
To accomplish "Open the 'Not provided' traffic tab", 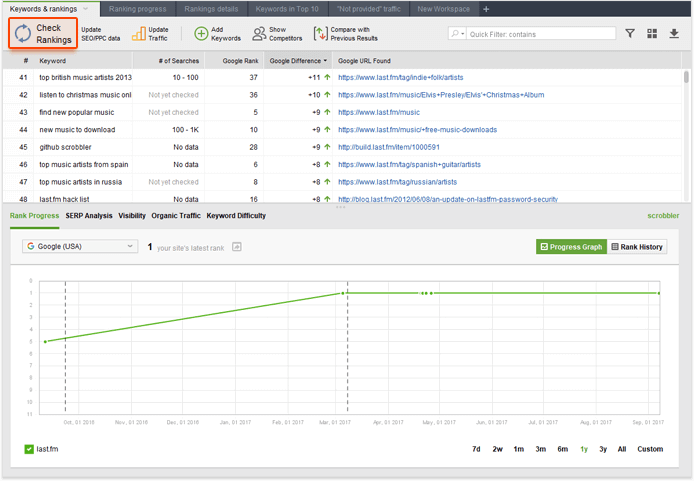I will [368, 9].
